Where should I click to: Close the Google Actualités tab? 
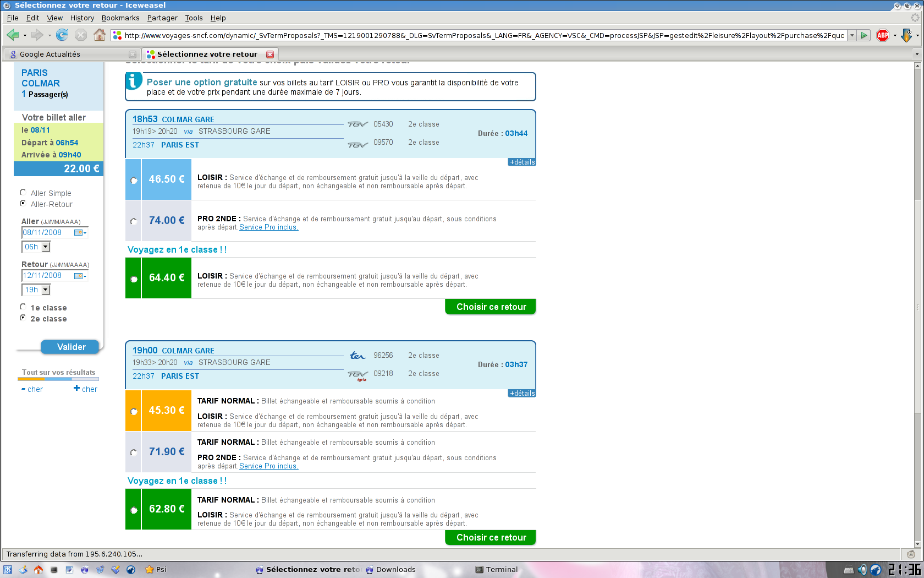click(x=133, y=54)
